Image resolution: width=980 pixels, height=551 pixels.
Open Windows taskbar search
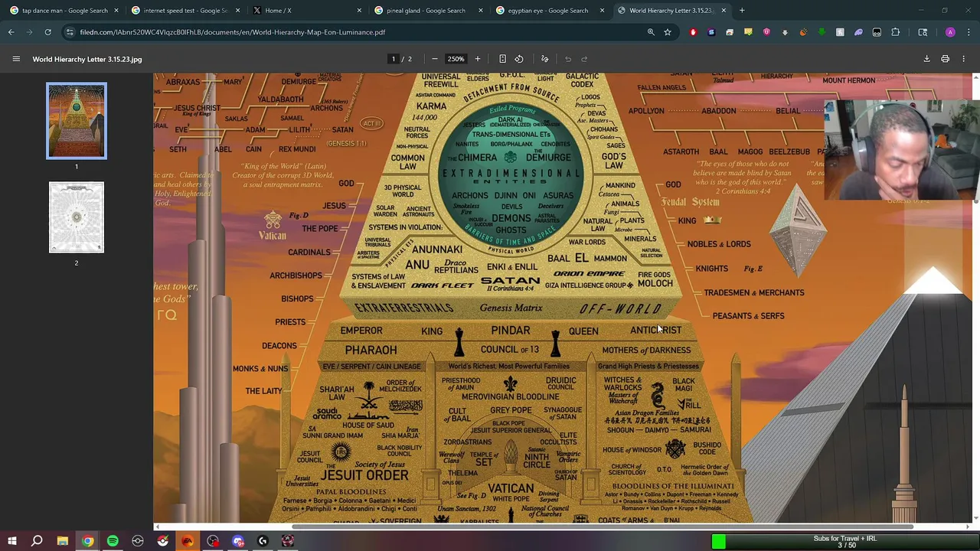[x=37, y=541]
